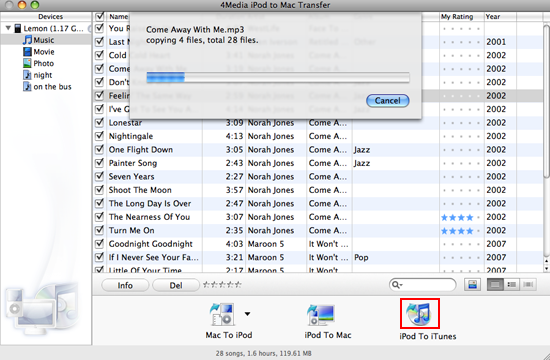
Task: Click the song list vertical scrollbar
Action: point(546,102)
